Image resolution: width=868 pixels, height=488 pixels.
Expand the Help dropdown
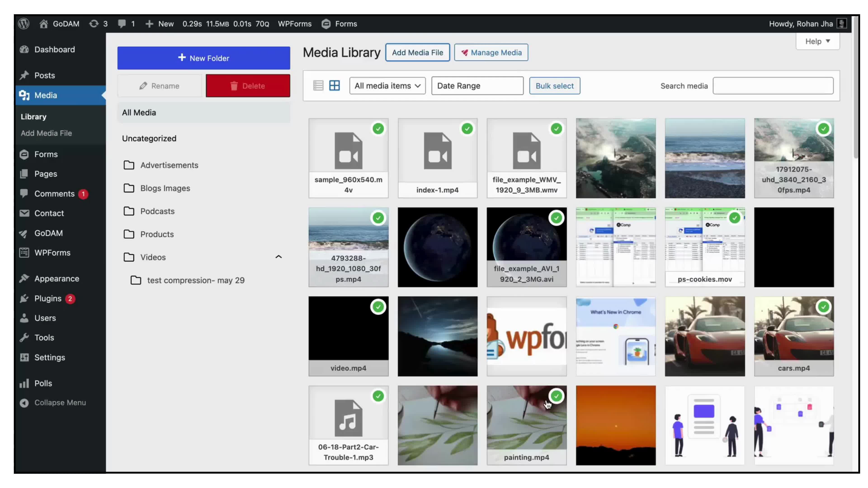pos(817,41)
